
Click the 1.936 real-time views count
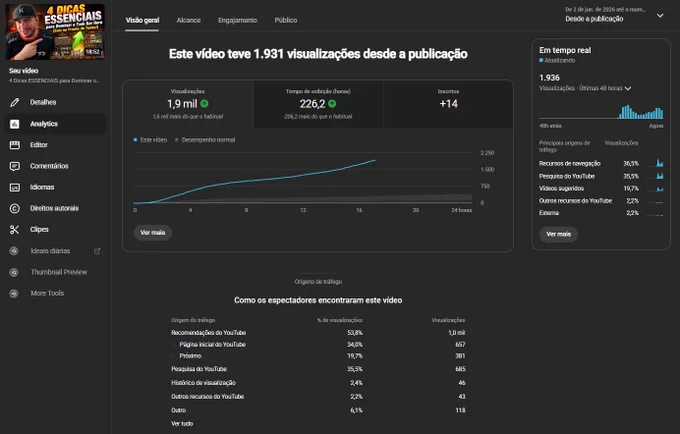pos(549,78)
